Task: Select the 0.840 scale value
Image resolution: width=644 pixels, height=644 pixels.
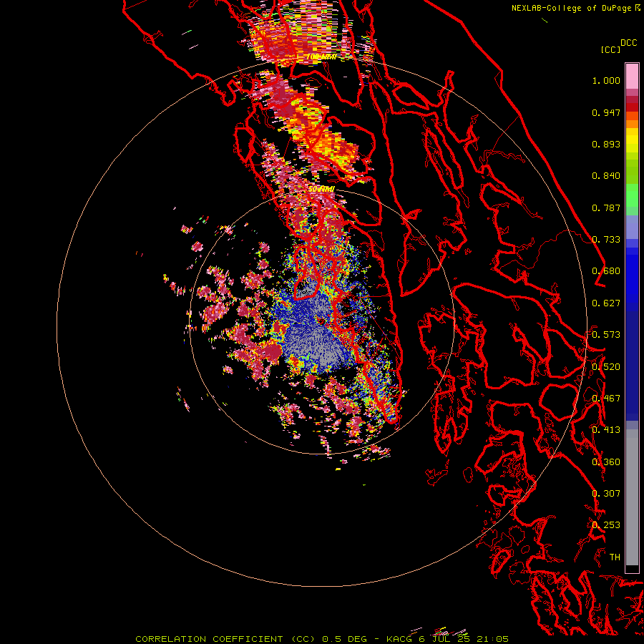Action: click(x=606, y=176)
